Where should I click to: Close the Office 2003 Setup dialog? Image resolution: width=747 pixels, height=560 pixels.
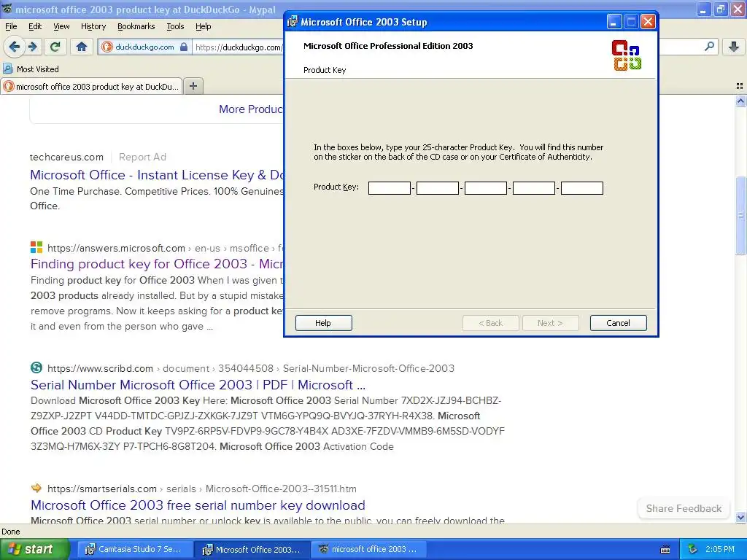[648, 22]
